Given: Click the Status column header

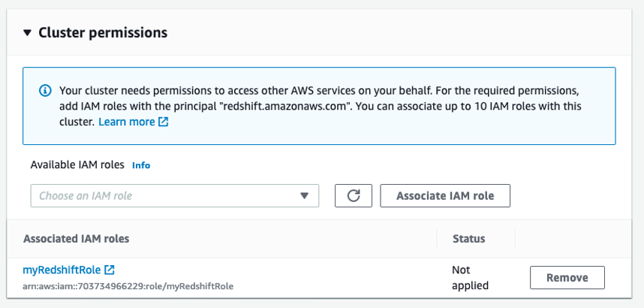Looking at the screenshot, I should click(x=468, y=239).
